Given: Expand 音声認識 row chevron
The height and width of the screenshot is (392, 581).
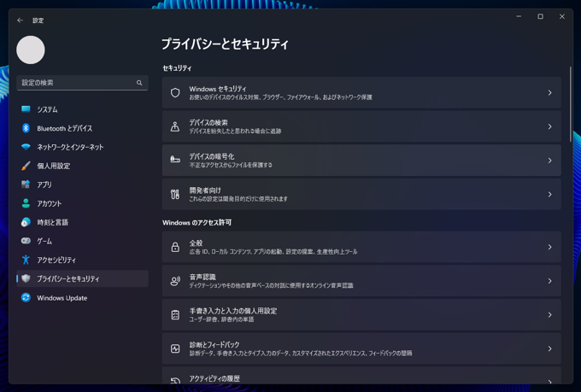Looking at the screenshot, I should tap(550, 281).
